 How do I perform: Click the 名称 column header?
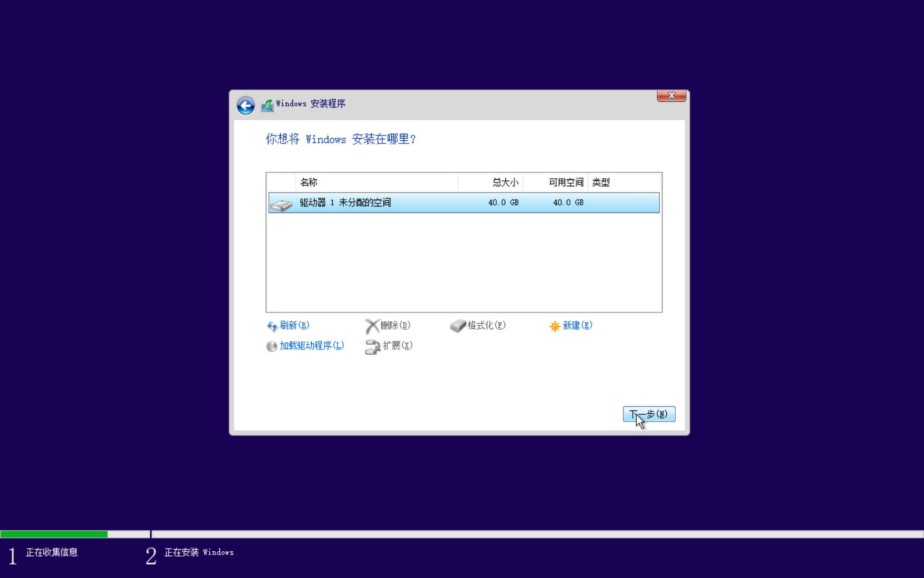point(309,182)
